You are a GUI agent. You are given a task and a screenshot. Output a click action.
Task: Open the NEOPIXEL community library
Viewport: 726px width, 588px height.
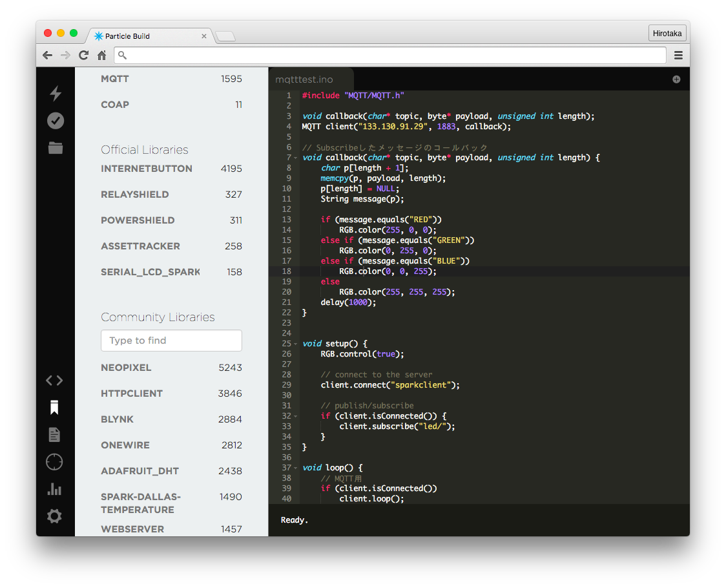[x=171, y=368]
